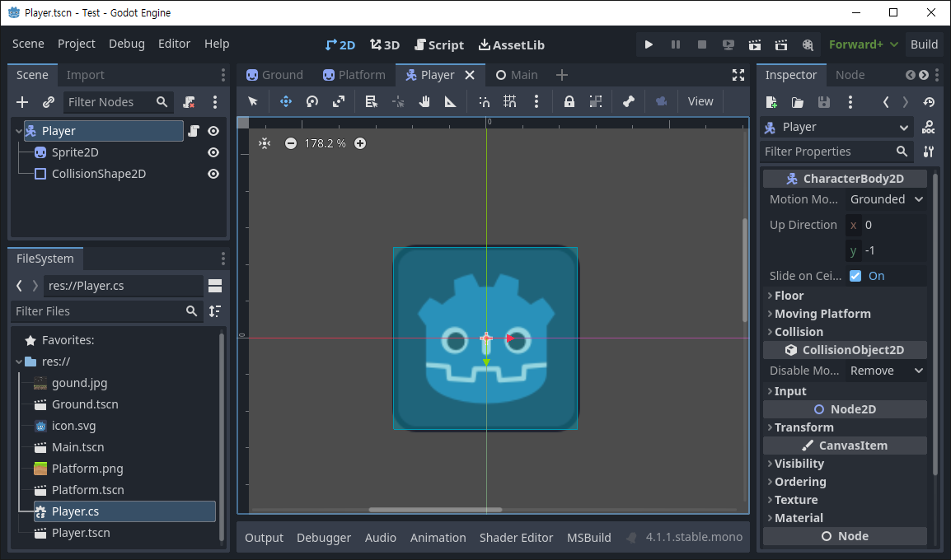Viewport: 951px width, 560px height.
Task: Select the Ruler Mode tool
Action: click(450, 102)
